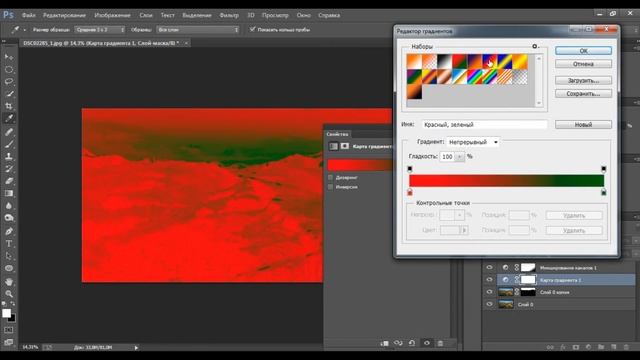Viewport: 640px width, 360px height.
Task: Select the Elliptical Marquee tool
Action: click(x=9, y=69)
